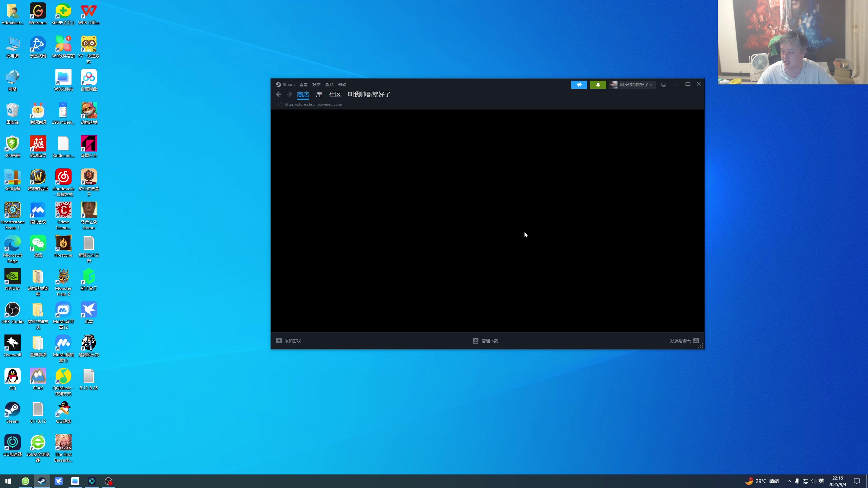This screenshot has width=868, height=488.
Task: Select the cloudmusic shortcut desktop icon
Action: 63,183
